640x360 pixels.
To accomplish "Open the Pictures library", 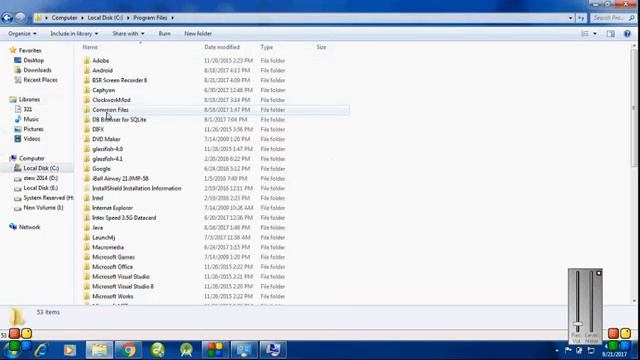I will (33, 129).
